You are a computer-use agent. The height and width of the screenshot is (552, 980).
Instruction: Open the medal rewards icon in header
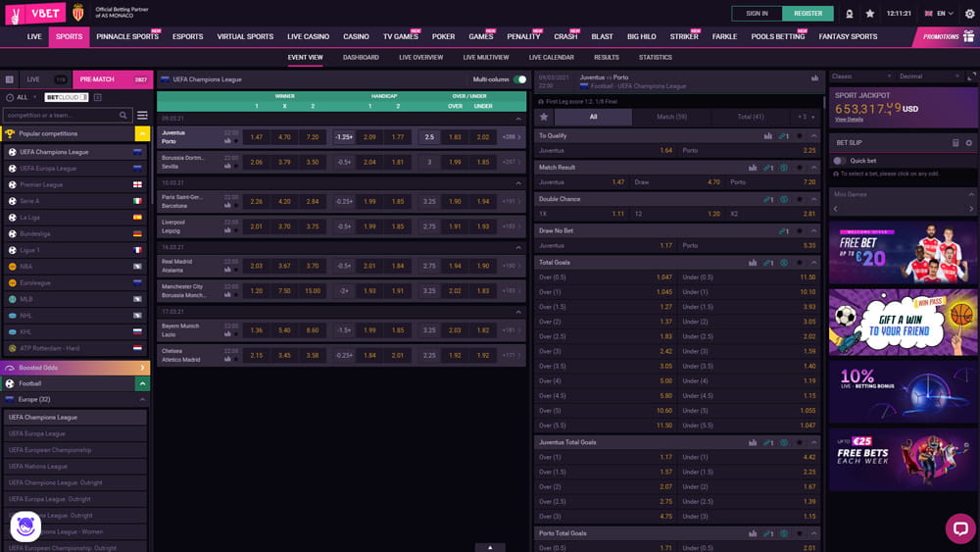(x=850, y=13)
